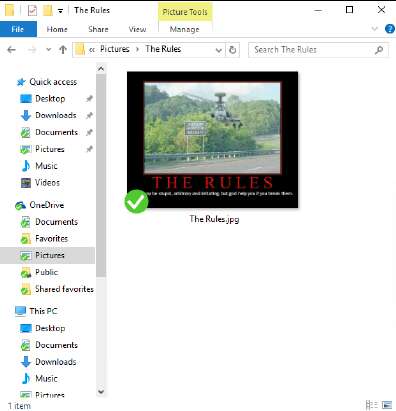Click the folder icon in the title bar
Screen dimensions: 396x411
click(x=10, y=10)
